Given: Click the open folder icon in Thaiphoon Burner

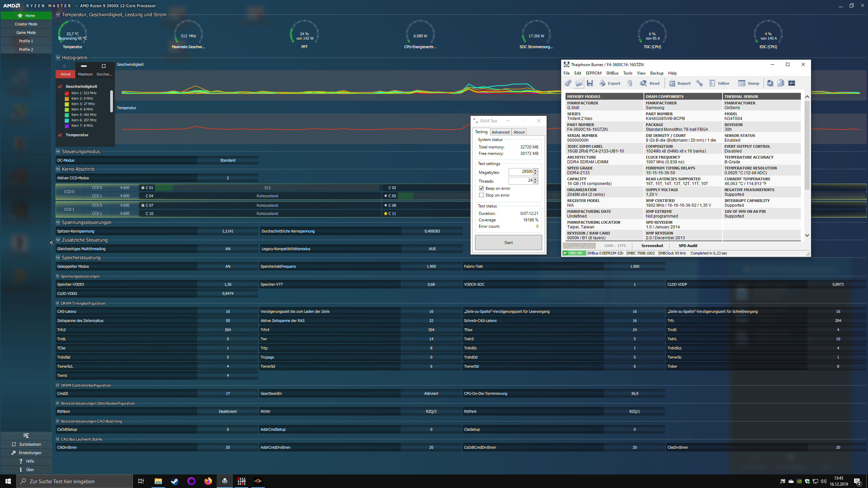Looking at the screenshot, I should tap(579, 83).
